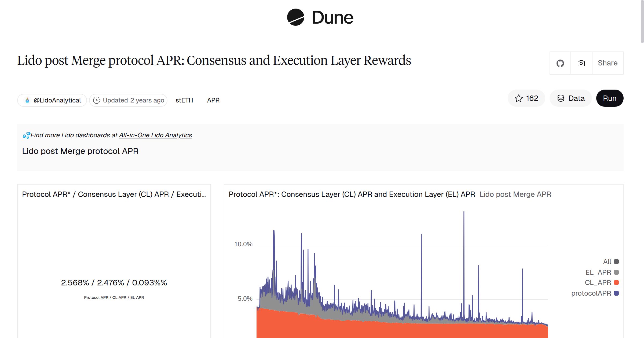644x338 pixels.
Task: Click the Updated 2 years ago badge
Action: click(x=128, y=100)
